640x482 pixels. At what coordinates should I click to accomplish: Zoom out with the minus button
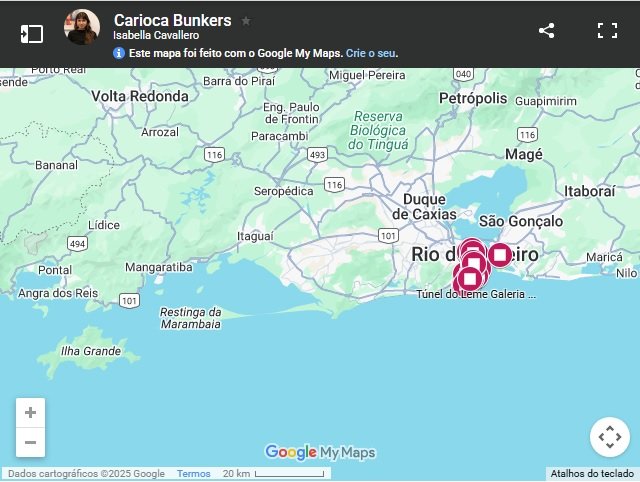(x=31, y=442)
